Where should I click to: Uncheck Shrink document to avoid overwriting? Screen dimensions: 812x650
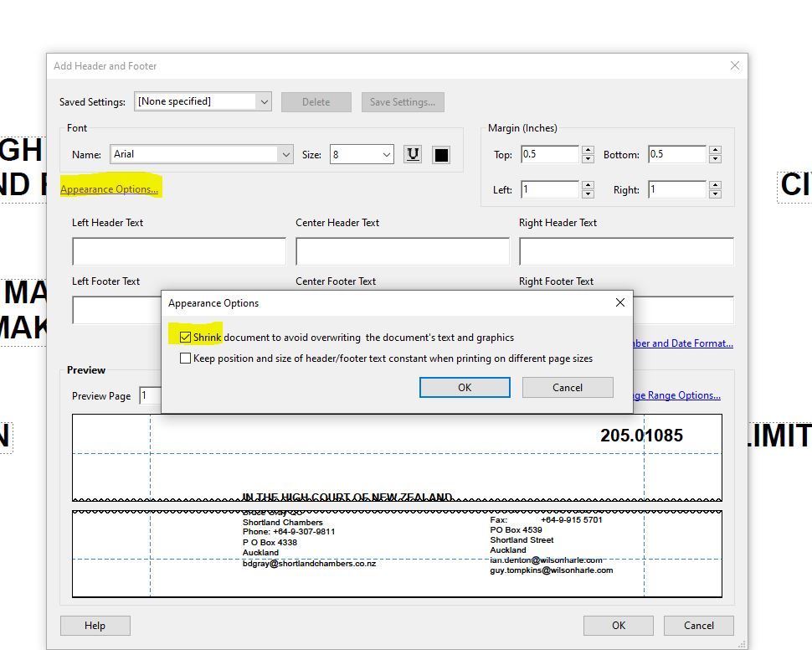[x=185, y=338]
